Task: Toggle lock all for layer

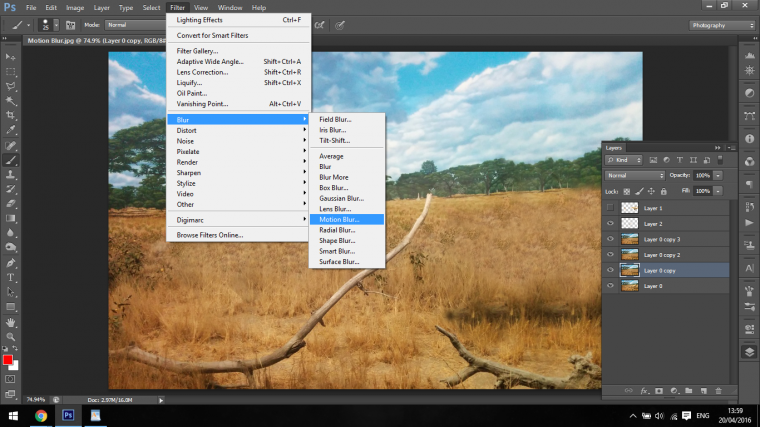Action: (x=664, y=191)
